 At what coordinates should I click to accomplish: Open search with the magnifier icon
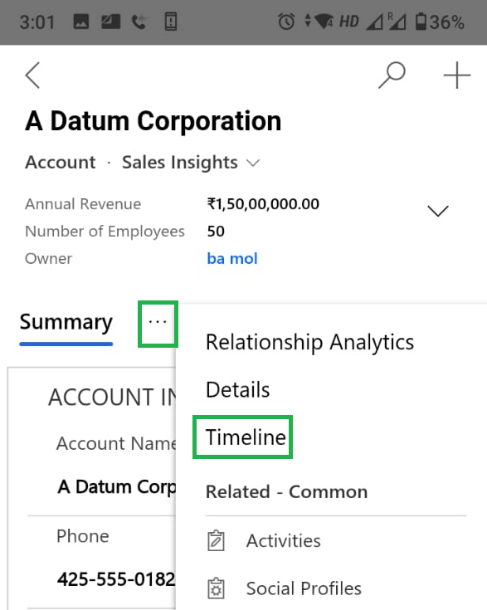pos(392,75)
